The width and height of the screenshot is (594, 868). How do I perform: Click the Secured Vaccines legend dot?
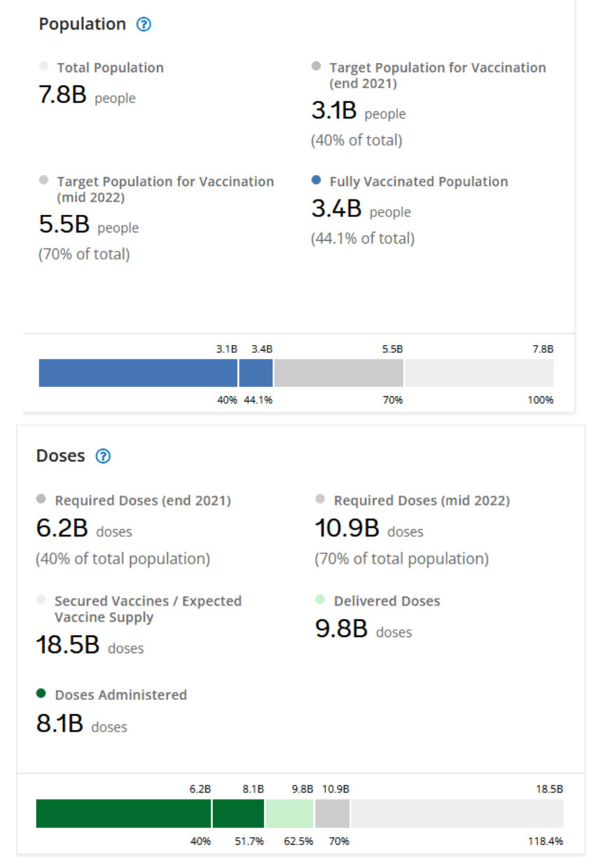click(41, 600)
